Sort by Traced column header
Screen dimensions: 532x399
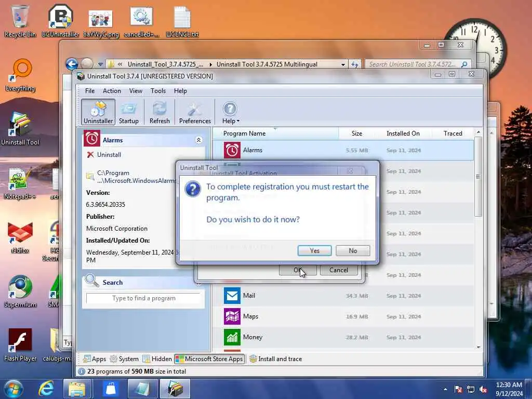coord(453,134)
